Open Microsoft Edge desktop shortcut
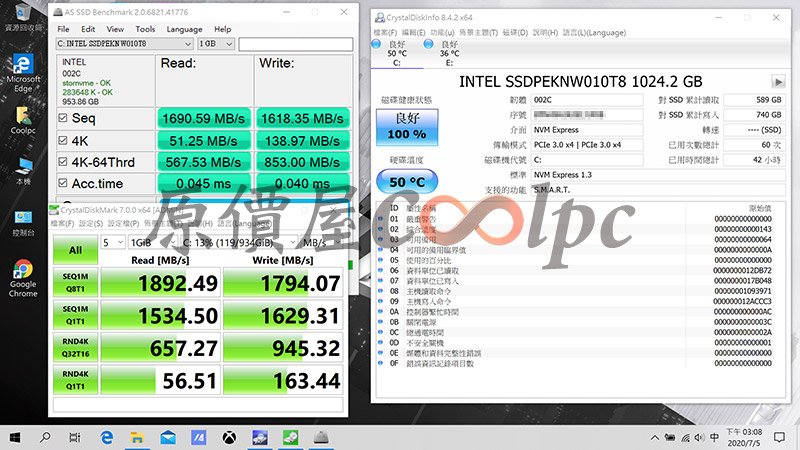Screen dimensions: 800x450 tap(23, 73)
